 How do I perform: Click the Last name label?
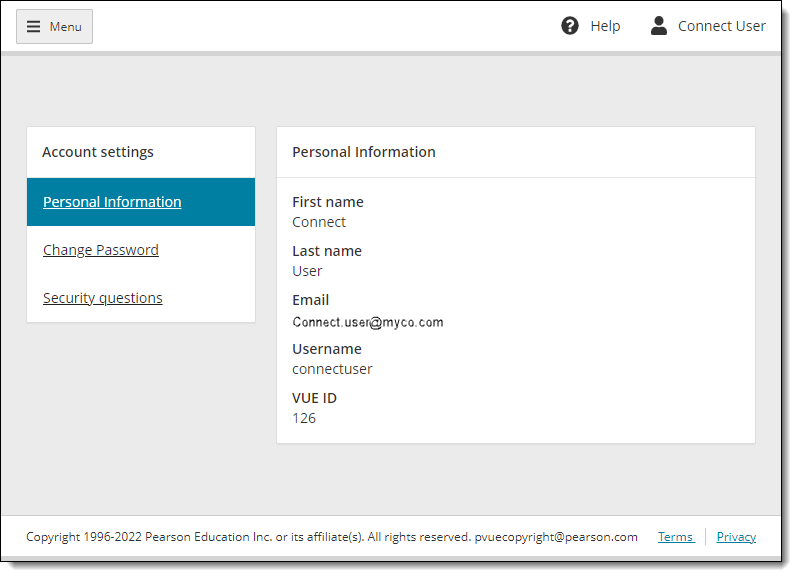327,251
